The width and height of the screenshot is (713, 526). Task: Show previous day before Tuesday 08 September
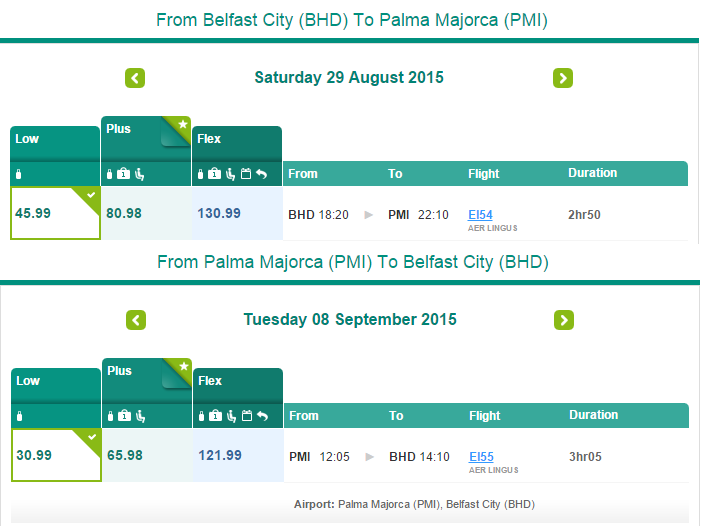click(x=136, y=320)
